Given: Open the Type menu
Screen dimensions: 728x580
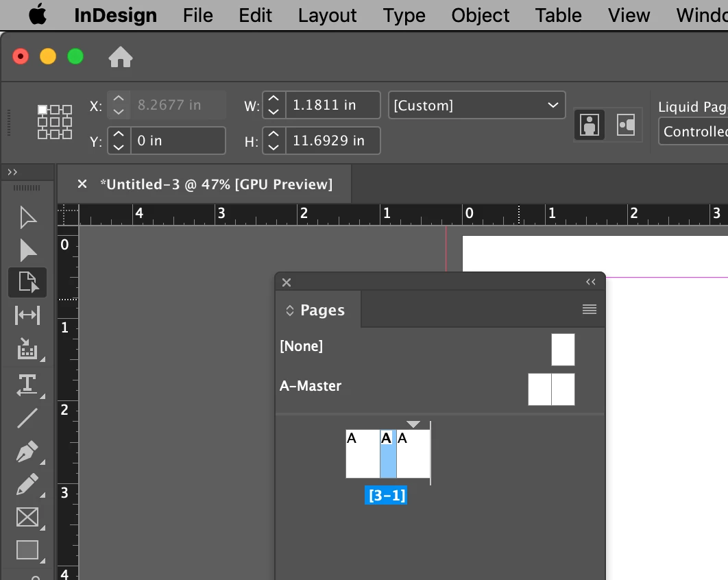Looking at the screenshot, I should pyautogui.click(x=404, y=15).
